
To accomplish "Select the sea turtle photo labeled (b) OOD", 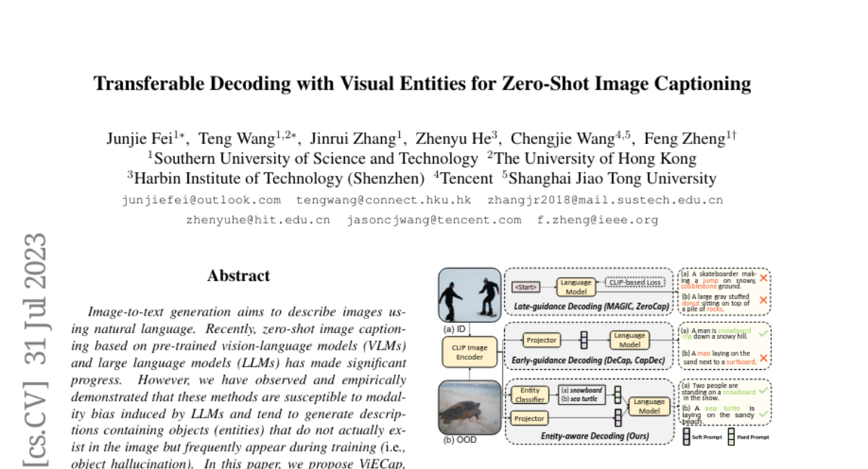I will click(x=469, y=407).
